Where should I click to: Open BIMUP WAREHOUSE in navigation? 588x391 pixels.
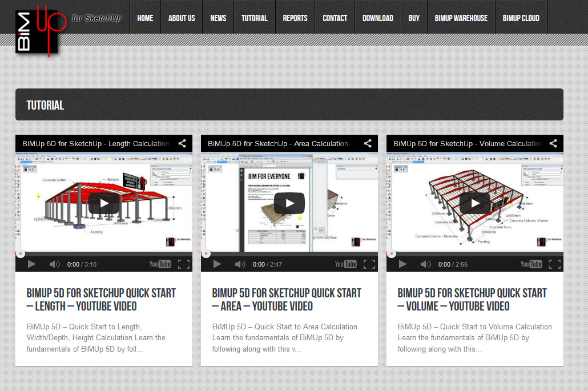(x=461, y=18)
